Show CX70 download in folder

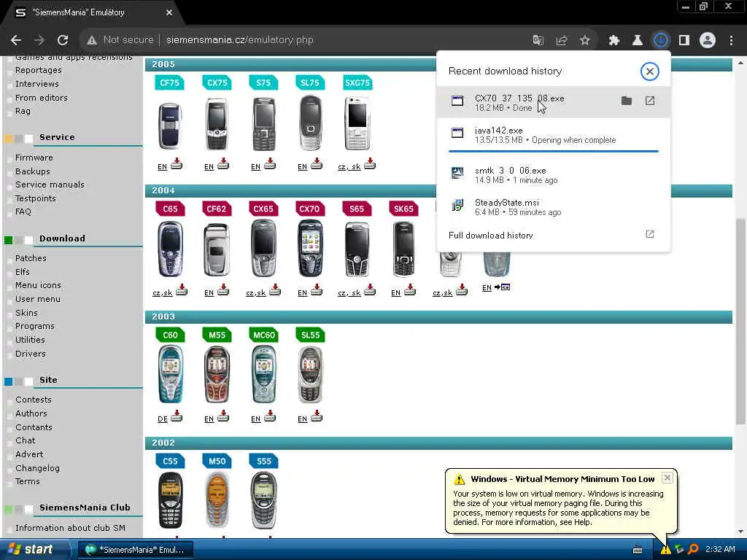point(627,101)
